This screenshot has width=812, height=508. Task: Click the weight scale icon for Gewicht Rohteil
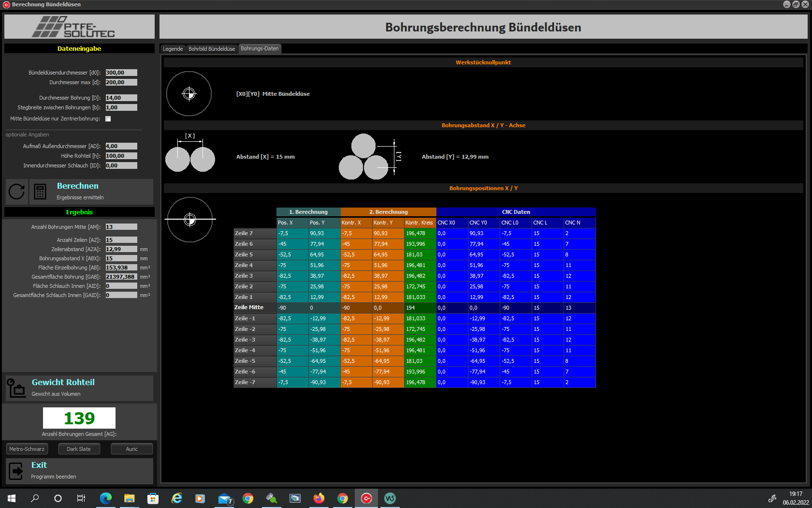16,388
